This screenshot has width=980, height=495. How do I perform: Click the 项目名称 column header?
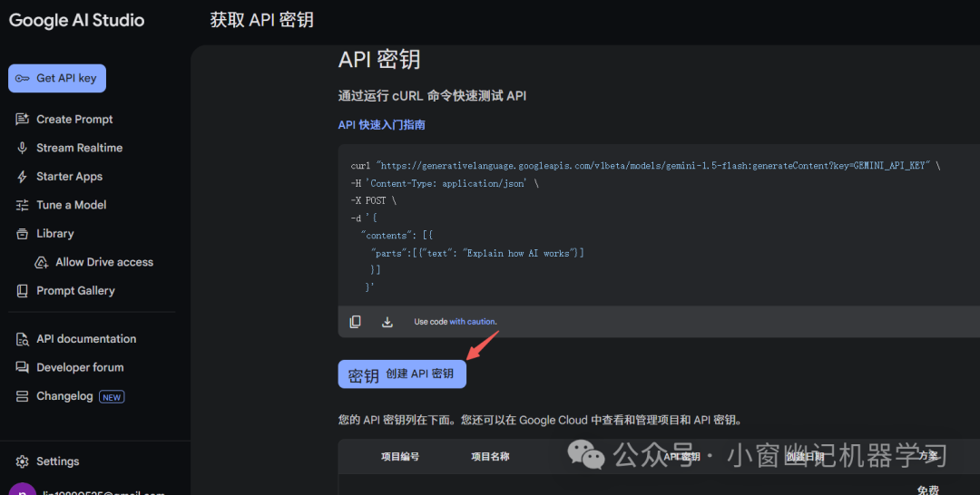click(x=490, y=456)
